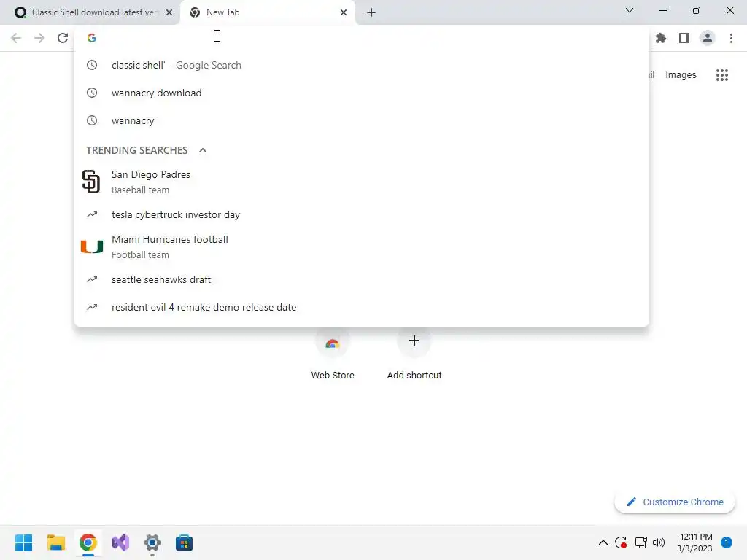Pick resident evil 4 remake demo suggestion
This screenshot has width=747, height=560.
pos(362,307)
